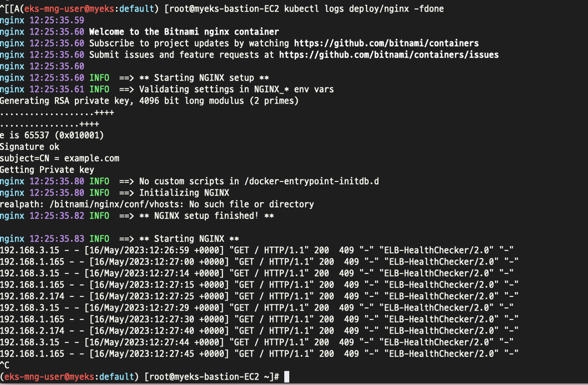Image resolution: width=588 pixels, height=385 pixels.
Task: Click 'Welcome to the Bitnami nginx container'
Action: (184, 32)
